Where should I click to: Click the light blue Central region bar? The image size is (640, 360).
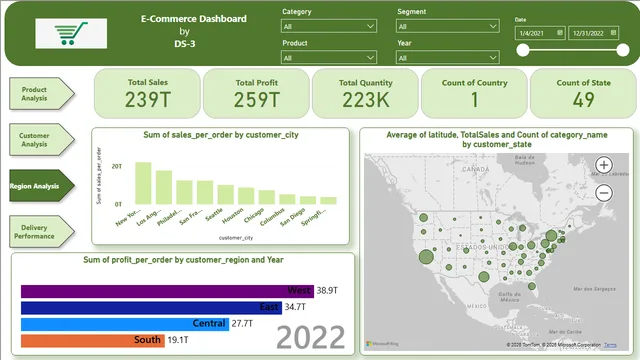pos(125,324)
